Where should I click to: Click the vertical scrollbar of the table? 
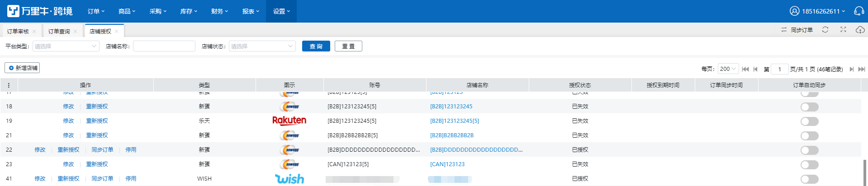(865, 172)
